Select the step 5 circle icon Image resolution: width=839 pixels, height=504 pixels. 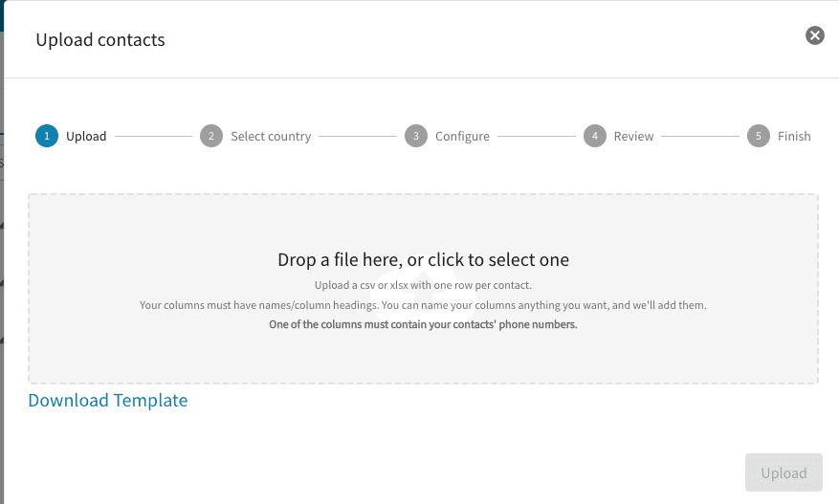758,136
